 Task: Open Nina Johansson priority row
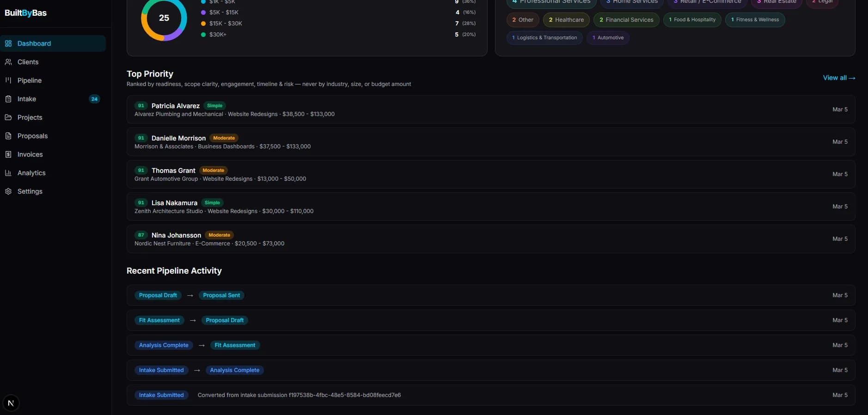(x=490, y=239)
